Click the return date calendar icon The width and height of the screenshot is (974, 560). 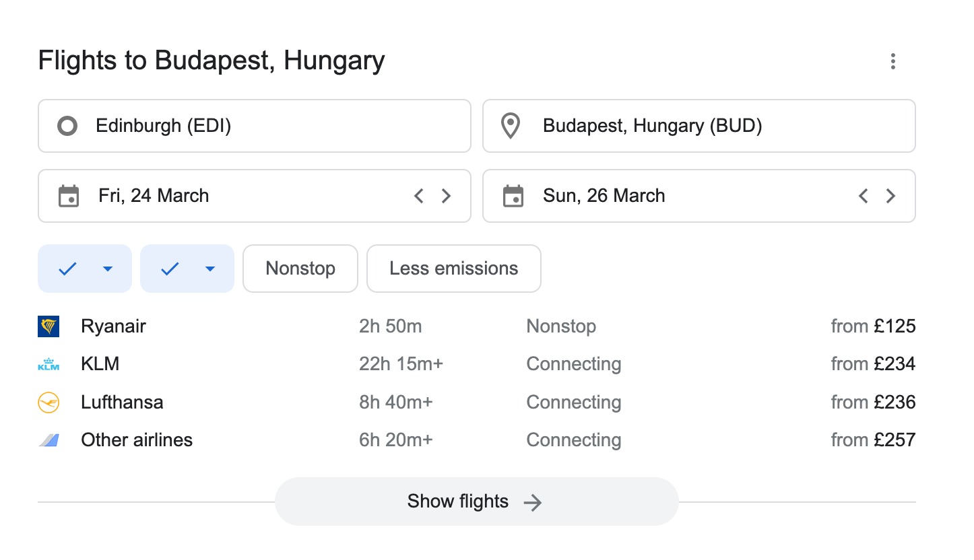pos(513,196)
